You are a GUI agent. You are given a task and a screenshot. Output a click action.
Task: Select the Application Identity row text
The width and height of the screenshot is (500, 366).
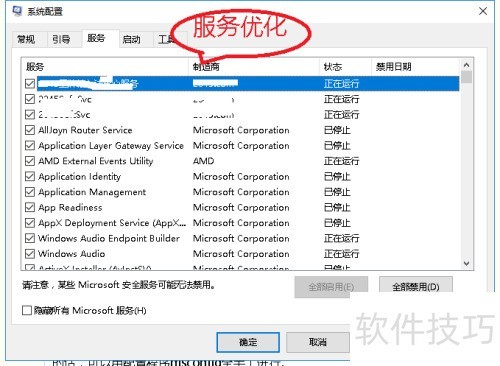tap(80, 177)
